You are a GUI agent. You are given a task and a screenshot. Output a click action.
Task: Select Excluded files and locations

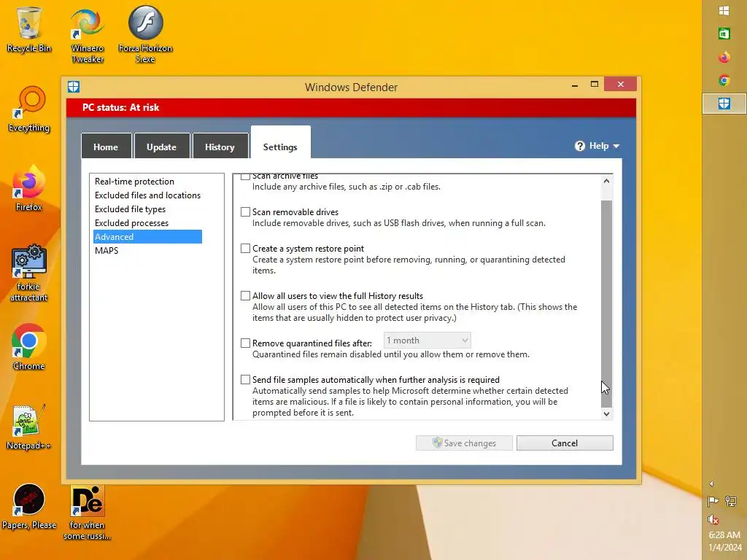[x=147, y=195]
